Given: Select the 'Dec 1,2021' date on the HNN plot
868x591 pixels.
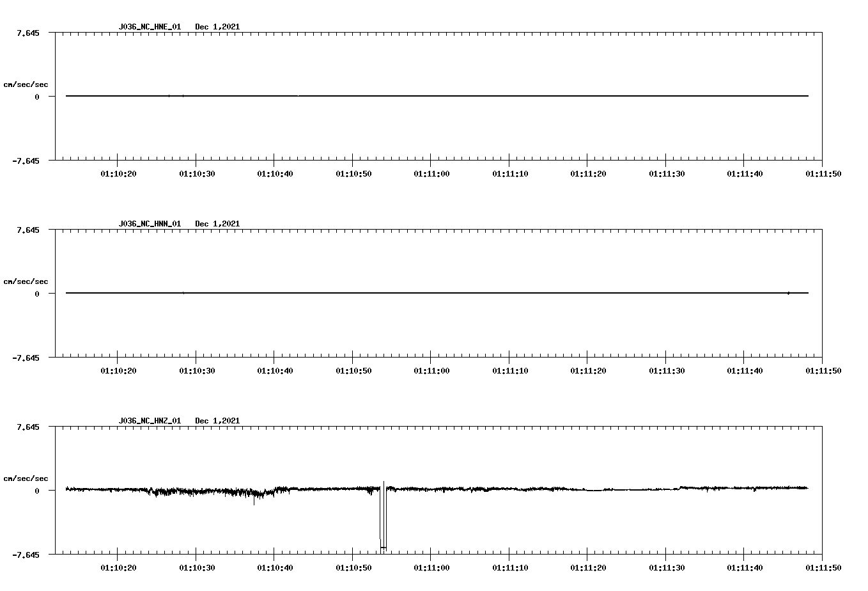Looking at the screenshot, I should tap(217, 224).
